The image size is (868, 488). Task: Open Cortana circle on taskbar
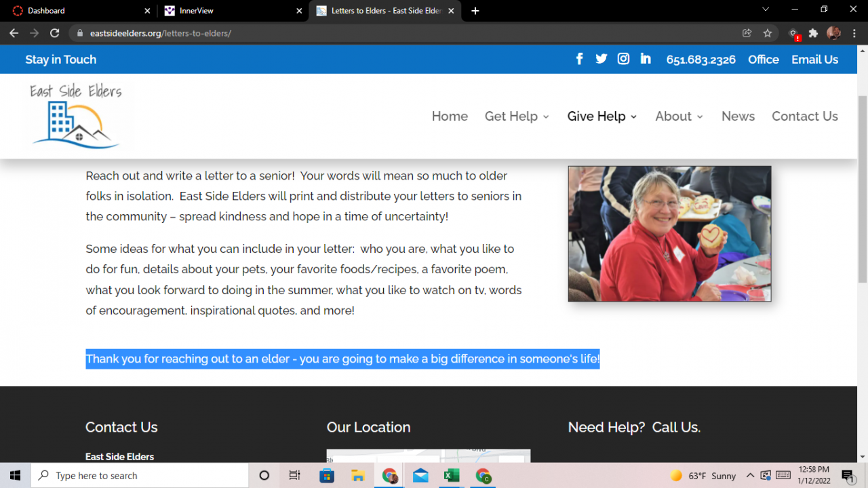[x=264, y=475]
